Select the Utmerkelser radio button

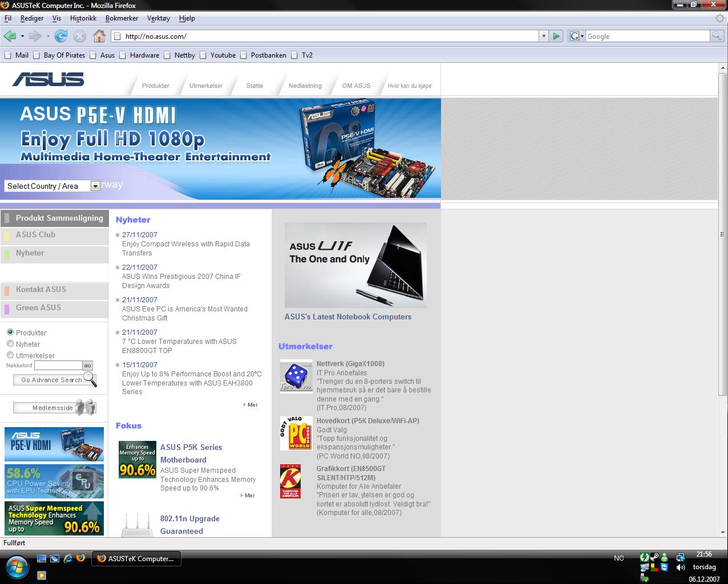pos(10,355)
